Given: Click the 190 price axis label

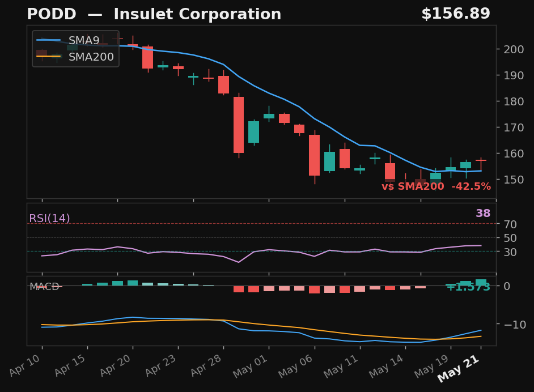Looking at the screenshot, I should [514, 75].
